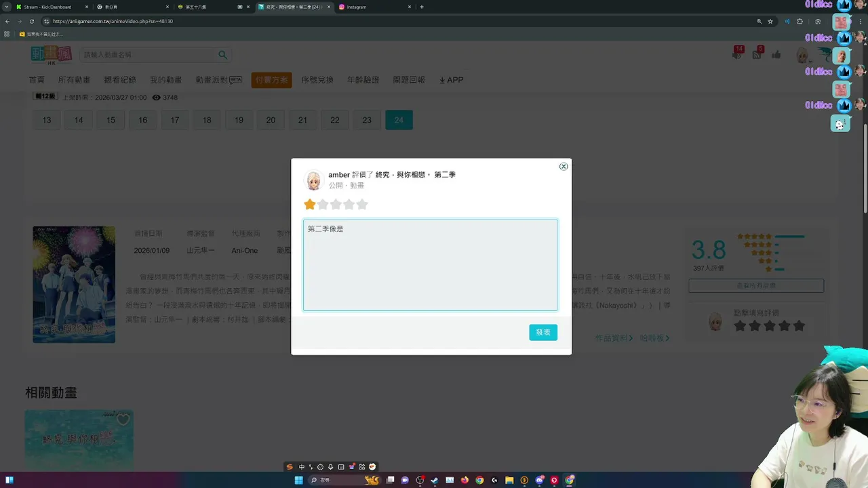Open the zoom magnifier icon in address bar
Viewport: 868px width, 488px height.
[x=759, y=21]
